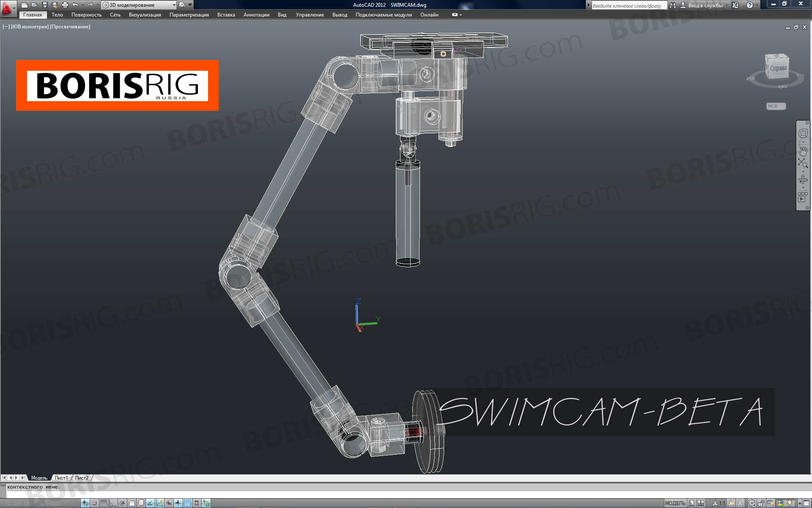
Task: Switch to the Модель layout tab
Action: coord(39,478)
